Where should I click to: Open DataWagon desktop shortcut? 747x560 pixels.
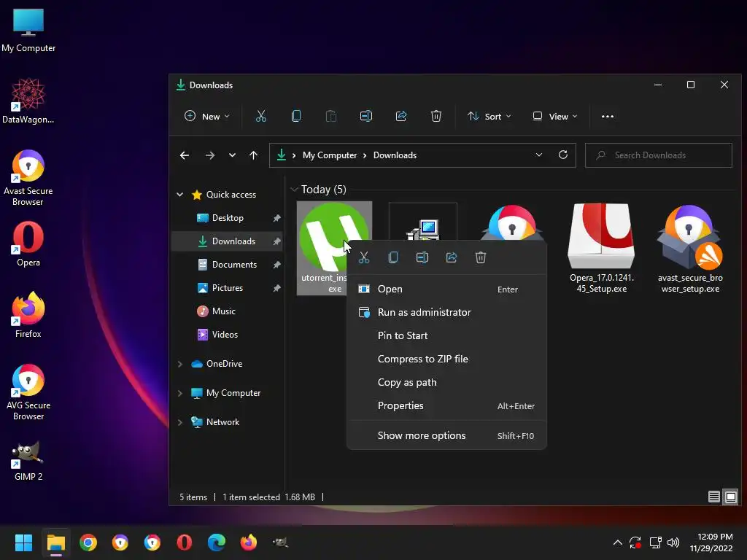point(28,101)
